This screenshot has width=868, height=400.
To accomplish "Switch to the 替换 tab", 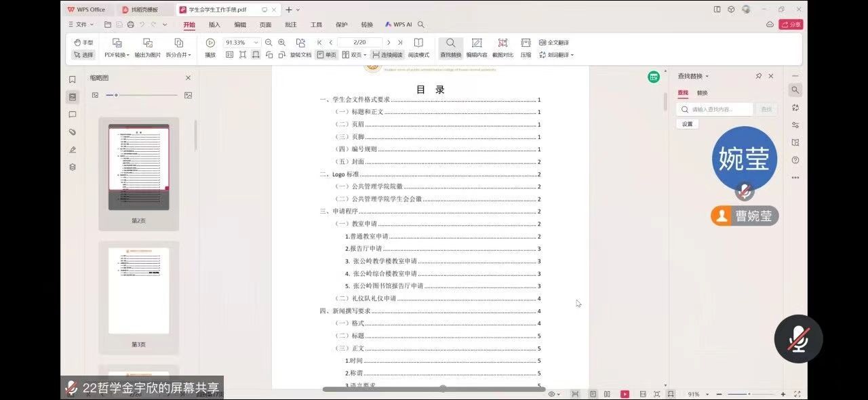I will tap(703, 93).
